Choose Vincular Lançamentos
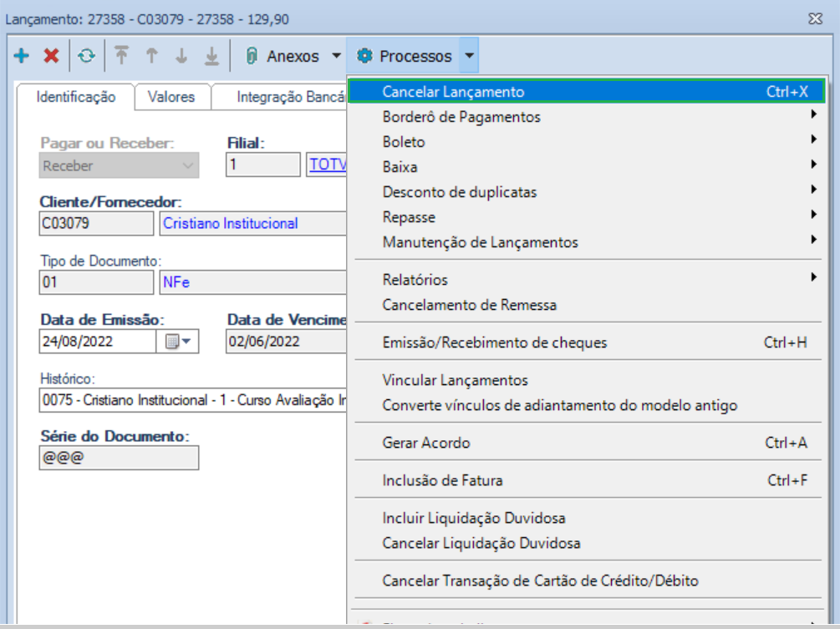The image size is (840, 629). point(588,380)
